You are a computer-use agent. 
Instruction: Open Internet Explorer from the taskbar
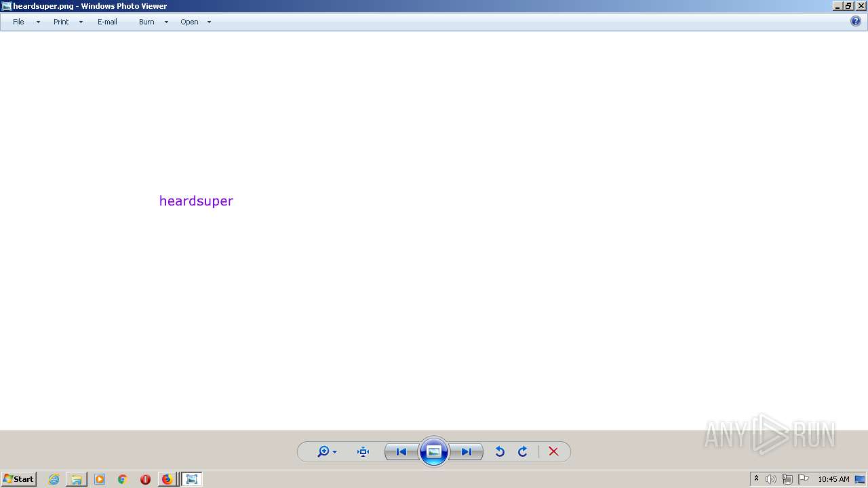pos(54,479)
